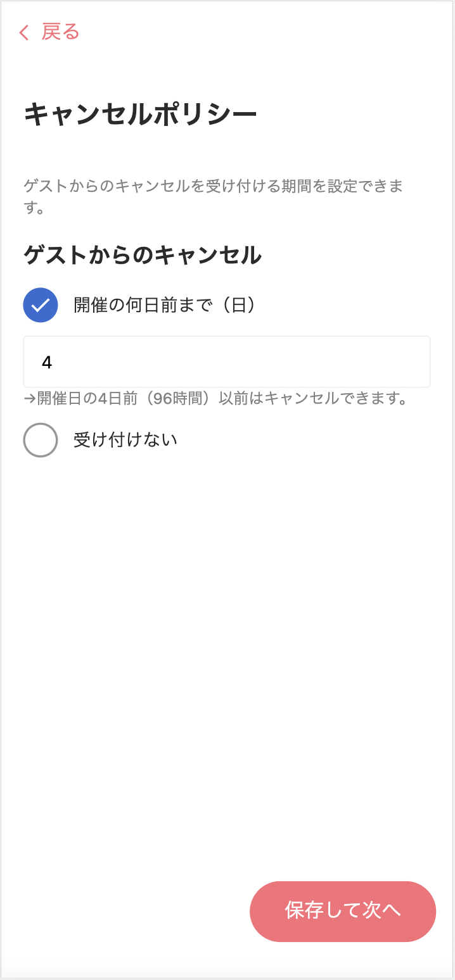Click the "開催の何日前まで（日）" label text
This screenshot has height=980, width=455.
(165, 305)
